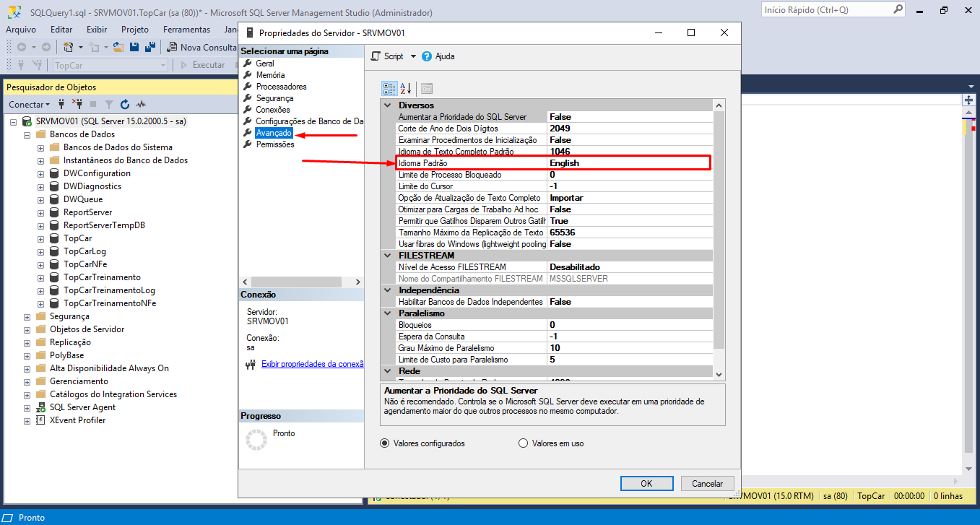The image size is (980, 525).
Task: Click the Filter funnel icon in Object Explorer
Action: coord(109,104)
